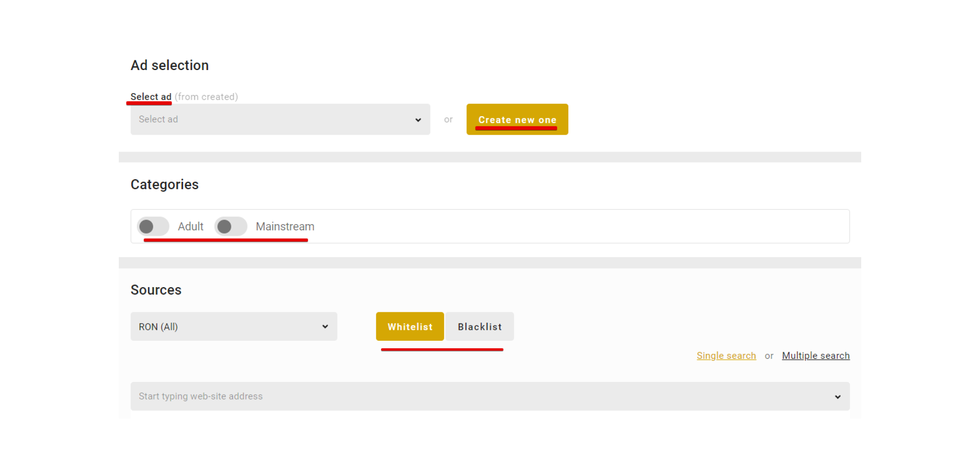
Task: Click chevron in web-site address field
Action: 837,397
